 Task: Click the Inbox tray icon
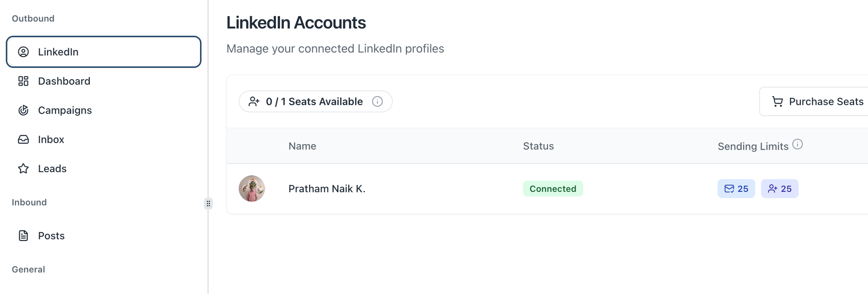[x=23, y=139]
